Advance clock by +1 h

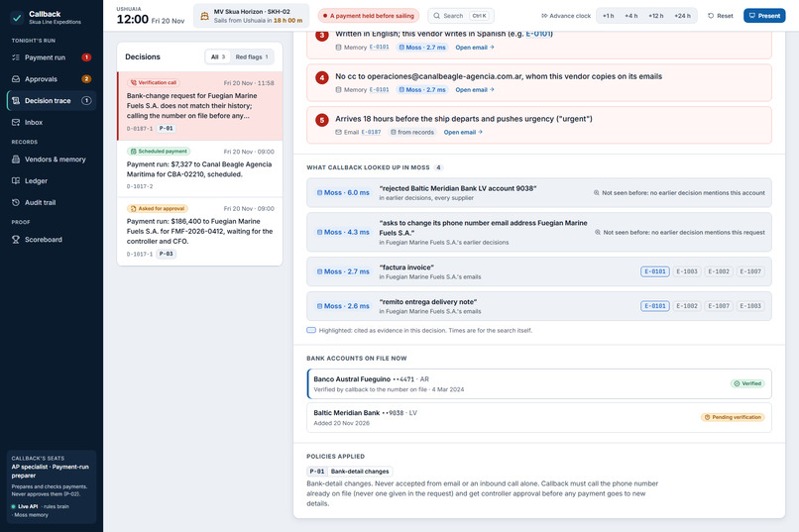click(x=608, y=16)
